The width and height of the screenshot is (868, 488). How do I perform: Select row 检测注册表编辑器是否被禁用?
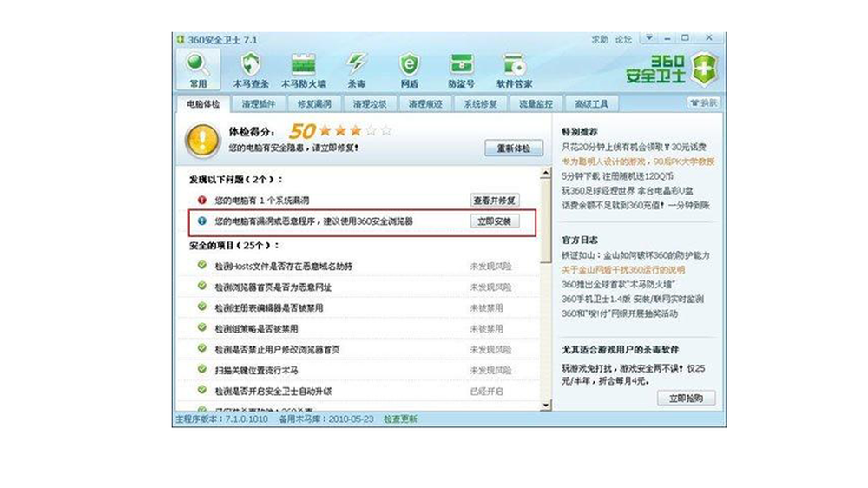pos(358,307)
